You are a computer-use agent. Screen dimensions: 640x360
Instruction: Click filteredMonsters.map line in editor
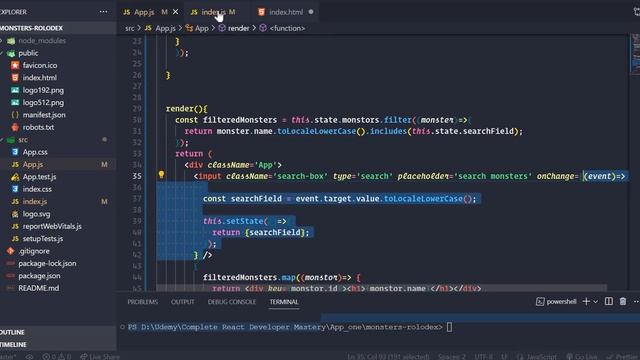click(282, 278)
